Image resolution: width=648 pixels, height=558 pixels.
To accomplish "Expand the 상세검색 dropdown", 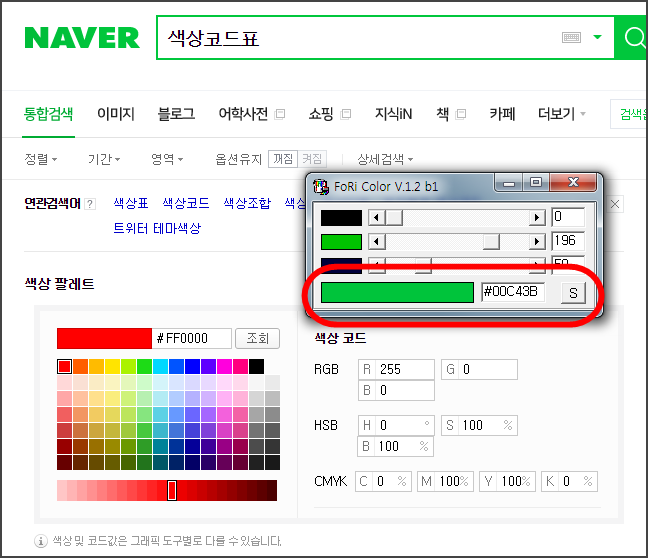I will (x=385, y=159).
